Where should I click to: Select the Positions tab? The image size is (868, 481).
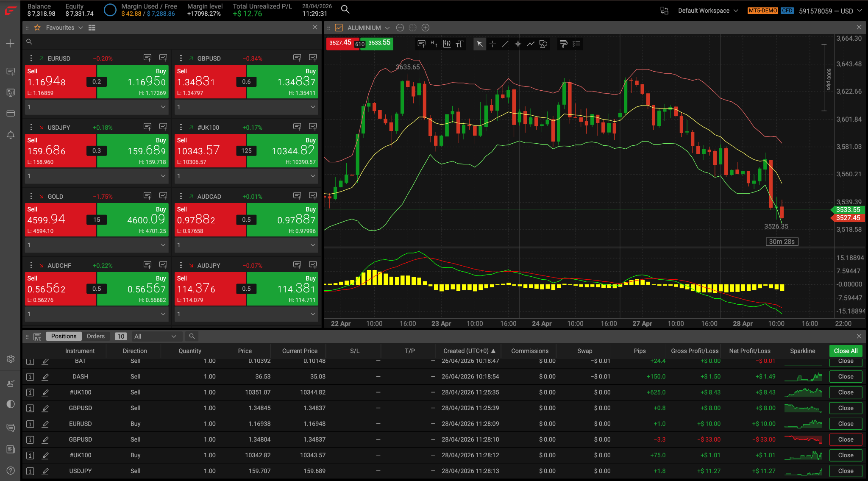click(x=64, y=336)
